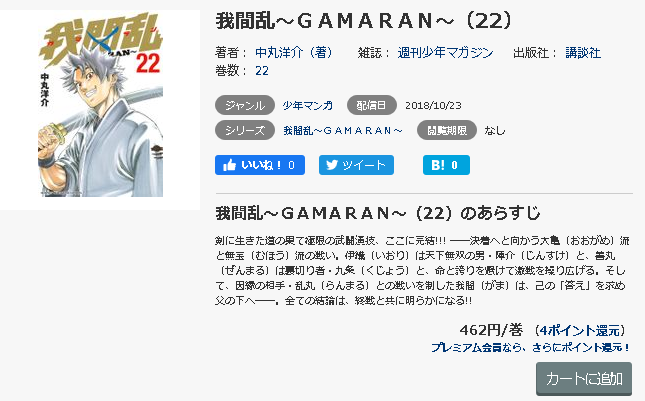Open magazine link 週刊少年マガジン

pos(445,53)
